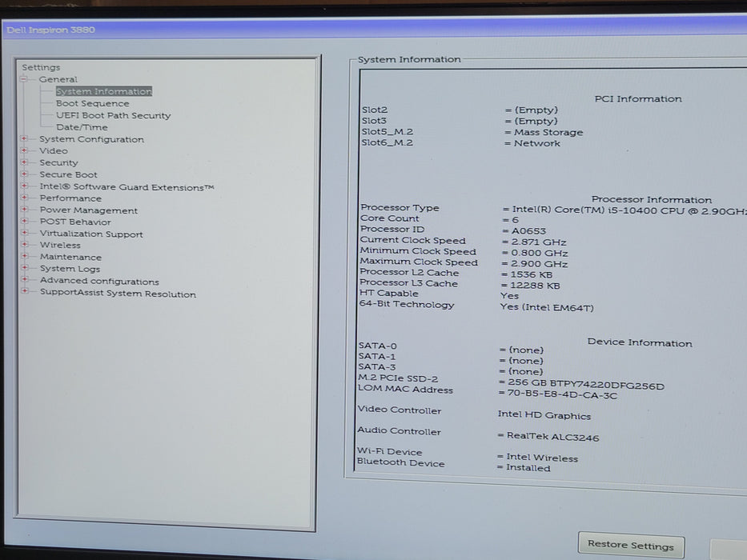Viewport: 747px width, 560px height.
Task: Expand the Video settings node
Action: 24,150
